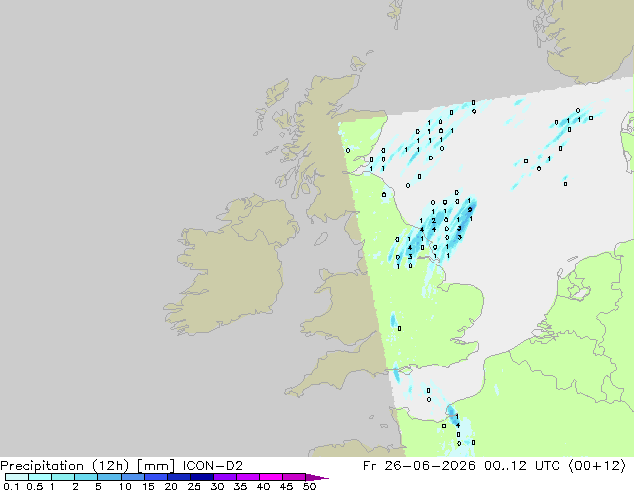634x490 pixels.
Task: Click the "ICON-D2" model name text
Action: tap(213, 466)
